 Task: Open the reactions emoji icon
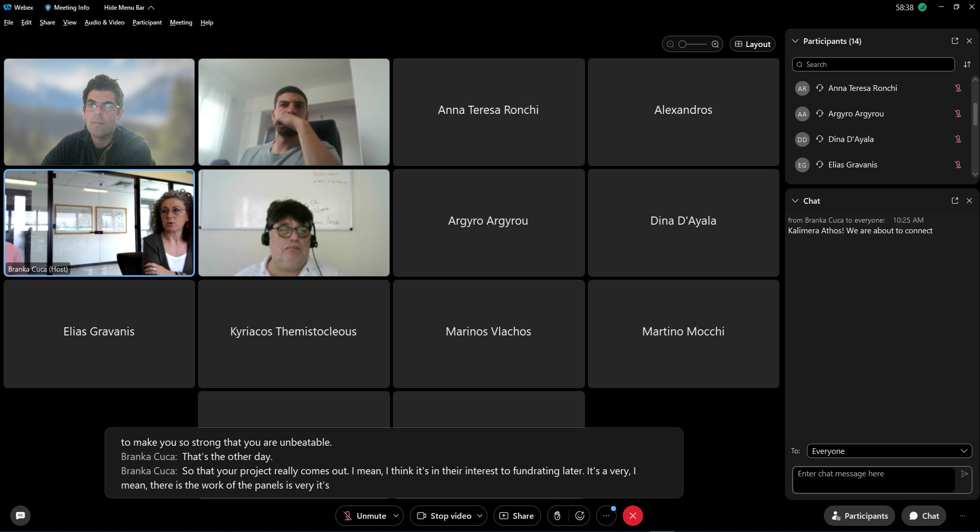[580, 516]
